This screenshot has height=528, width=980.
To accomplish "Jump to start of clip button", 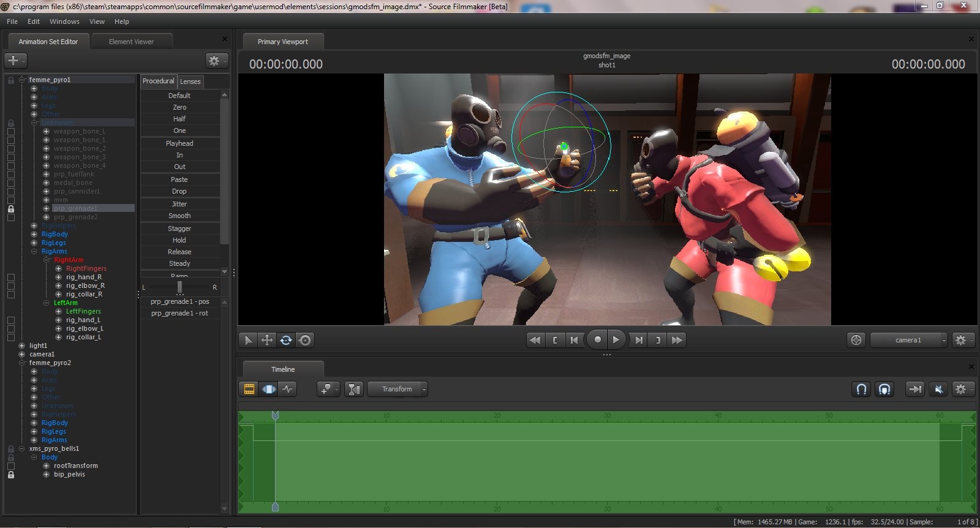I will [x=574, y=340].
